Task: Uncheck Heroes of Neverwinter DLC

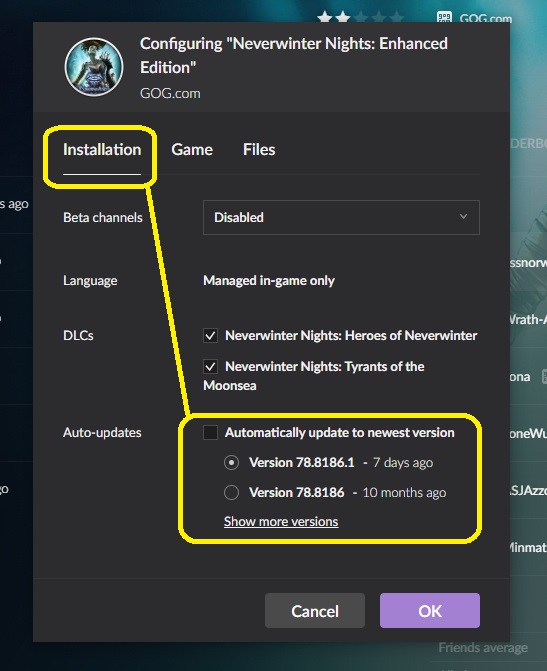Action: pyautogui.click(x=210, y=336)
